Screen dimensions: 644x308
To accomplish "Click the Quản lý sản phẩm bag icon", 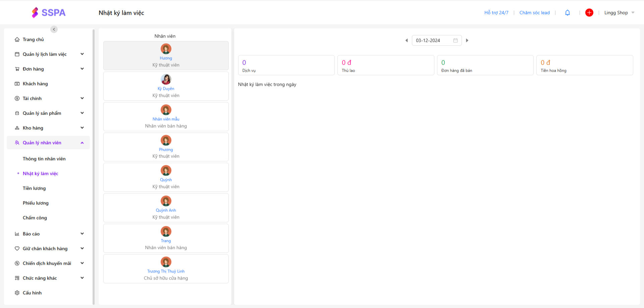I will [x=17, y=113].
